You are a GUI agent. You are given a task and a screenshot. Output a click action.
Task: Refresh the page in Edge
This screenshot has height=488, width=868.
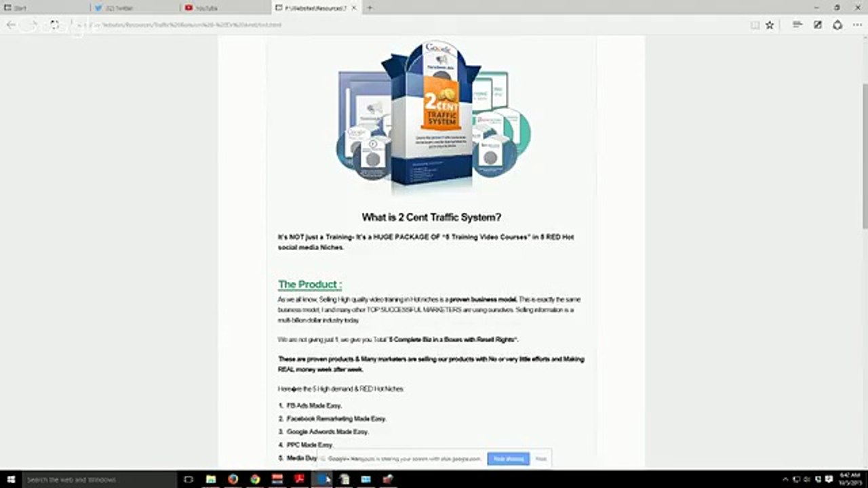coord(55,24)
